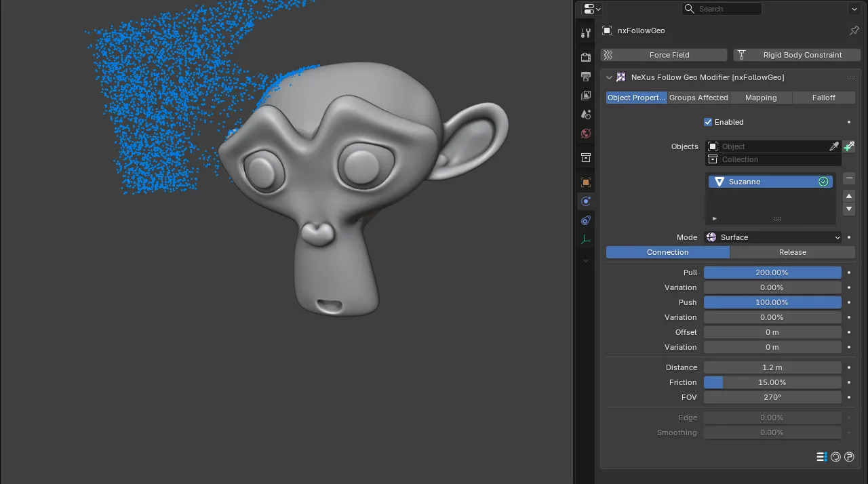This screenshot has width=868, height=484.
Task: Toggle animate dot beside Friction
Action: (849, 382)
